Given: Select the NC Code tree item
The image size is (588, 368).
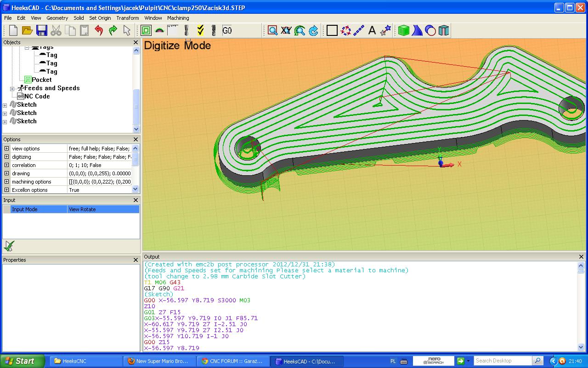Looking at the screenshot, I should [37, 96].
